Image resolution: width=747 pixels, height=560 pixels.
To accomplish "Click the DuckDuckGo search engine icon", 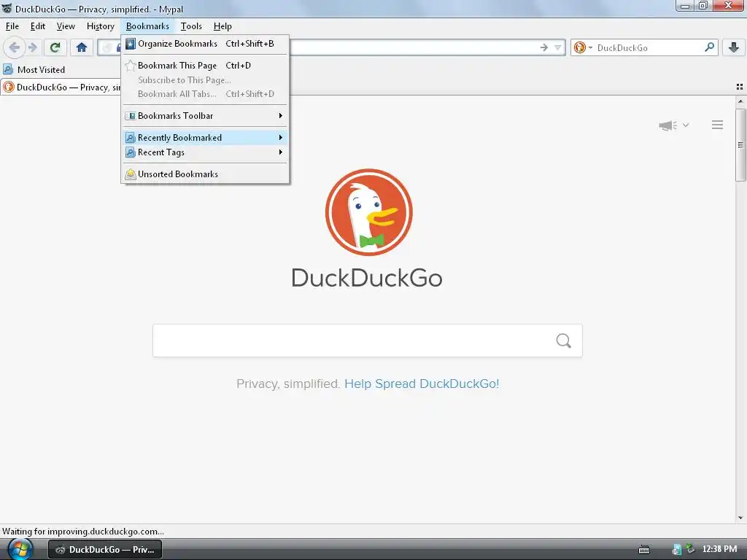I will pyautogui.click(x=579, y=47).
